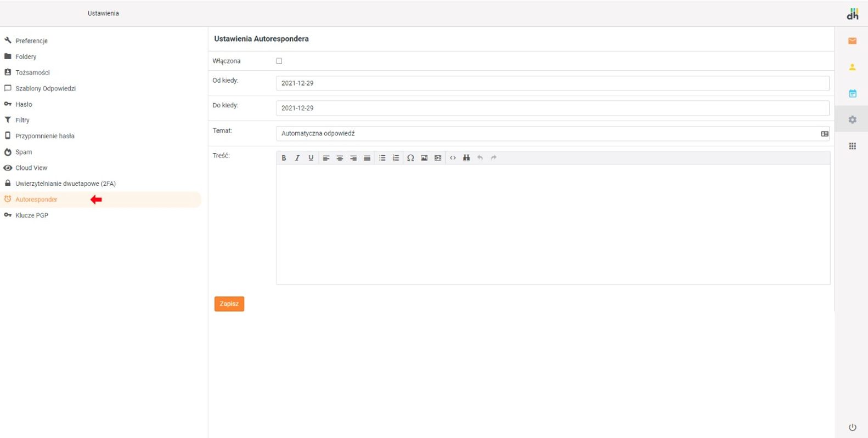Insert bulleted list in editor
The width and height of the screenshot is (868, 438).
[x=382, y=158]
